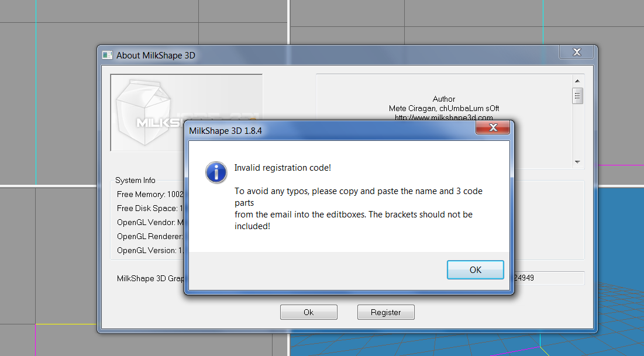
Task: Close the MilkShape 3D 1.8.4 message box
Action: point(493,127)
